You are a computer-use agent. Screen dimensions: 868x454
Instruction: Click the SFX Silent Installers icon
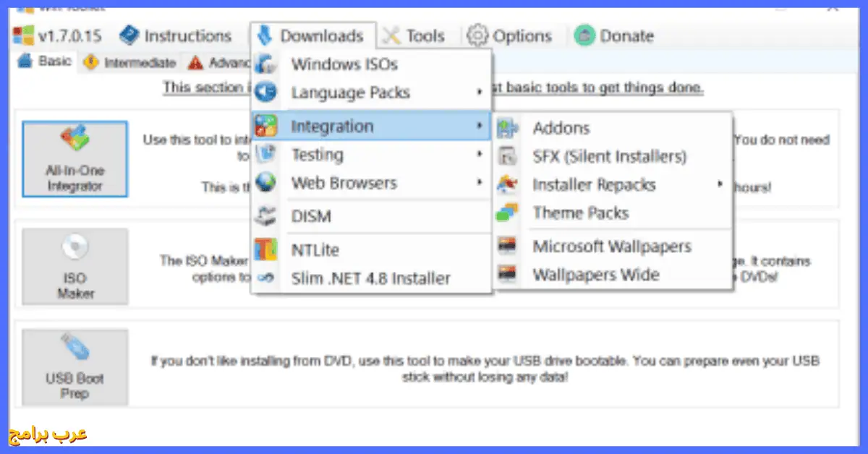tap(508, 156)
